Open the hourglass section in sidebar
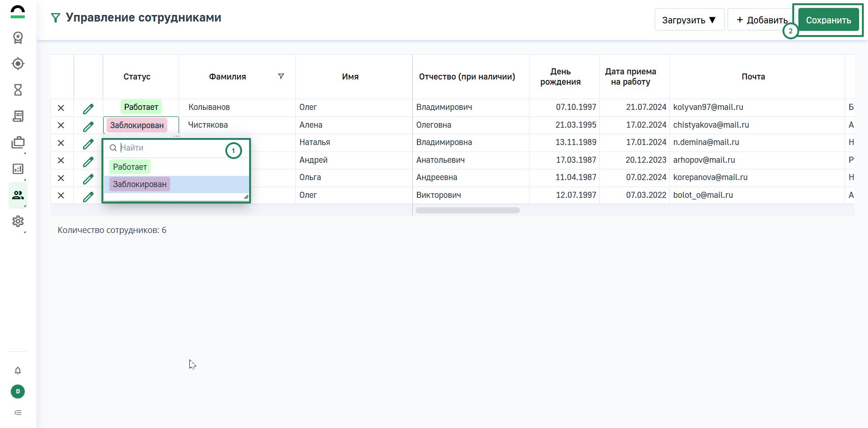 (18, 90)
